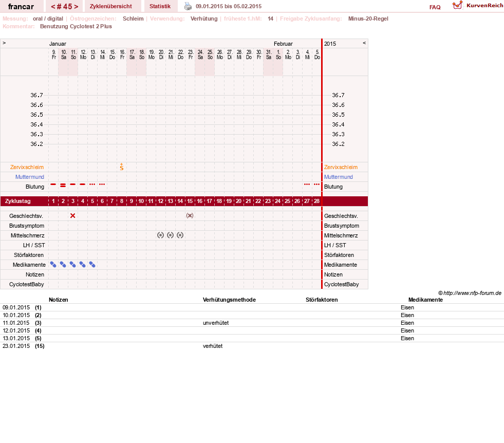Click the bleeding bar on January 11
This screenshot has height=443, width=504.
(x=72, y=184)
